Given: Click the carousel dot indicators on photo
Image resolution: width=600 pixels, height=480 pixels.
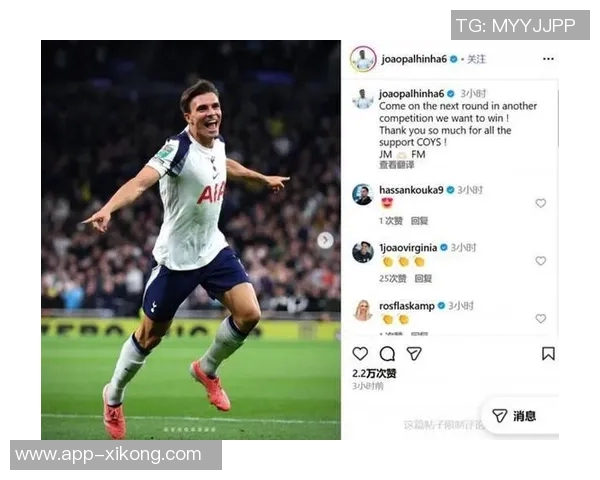Looking at the screenshot, I should pyautogui.click(x=190, y=429).
